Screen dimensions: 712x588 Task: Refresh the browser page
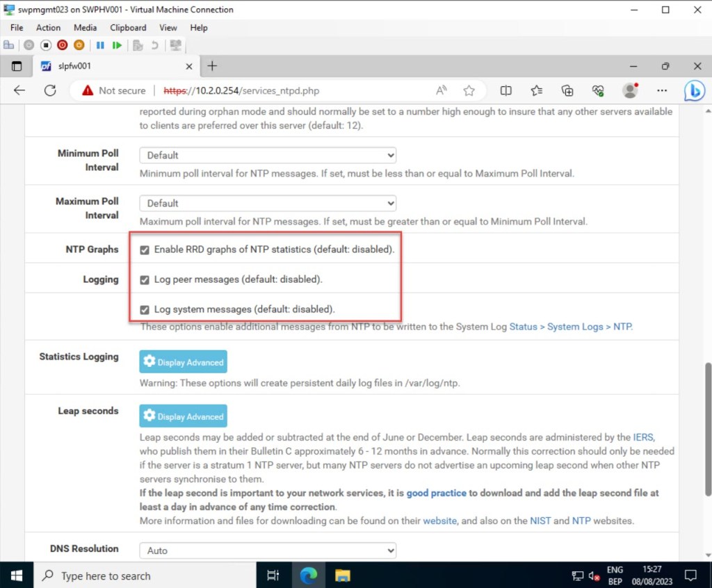point(50,90)
